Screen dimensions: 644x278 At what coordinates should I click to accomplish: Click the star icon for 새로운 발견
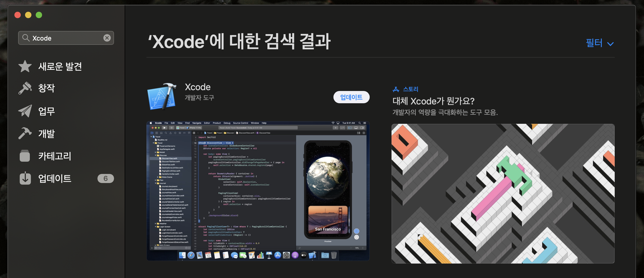[x=25, y=66]
